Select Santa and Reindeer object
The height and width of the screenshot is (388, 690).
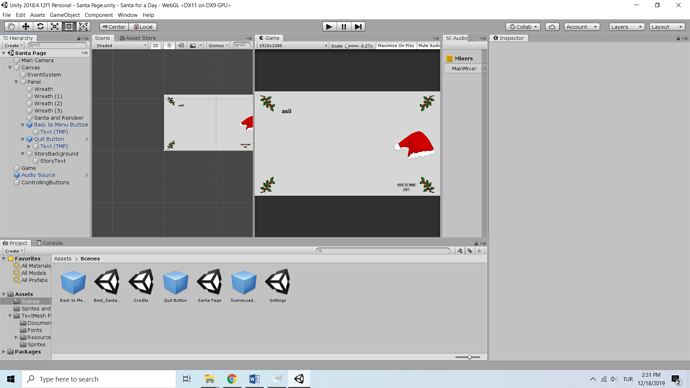coord(59,118)
